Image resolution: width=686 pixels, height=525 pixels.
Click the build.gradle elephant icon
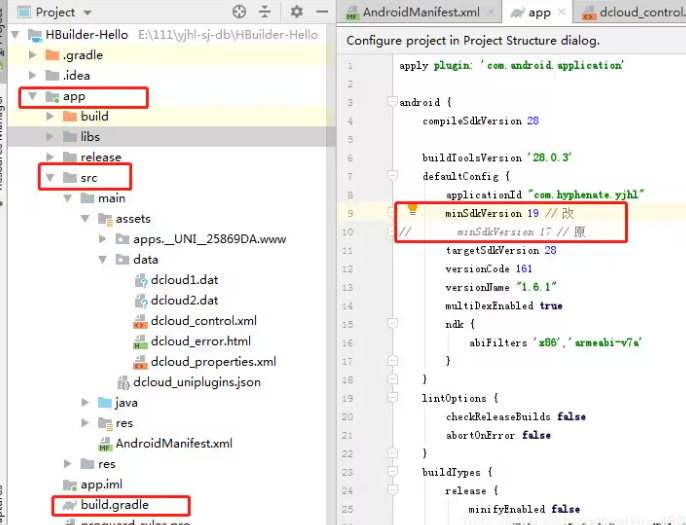coord(70,505)
